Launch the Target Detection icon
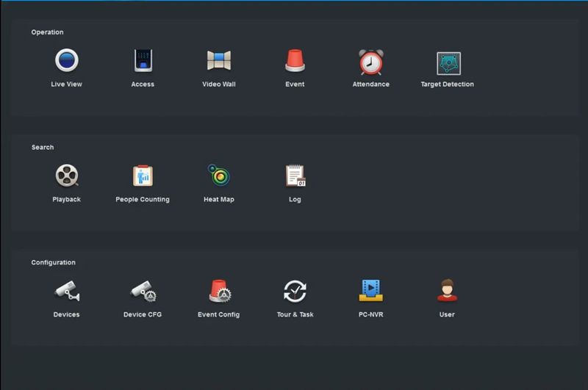 pyautogui.click(x=448, y=62)
